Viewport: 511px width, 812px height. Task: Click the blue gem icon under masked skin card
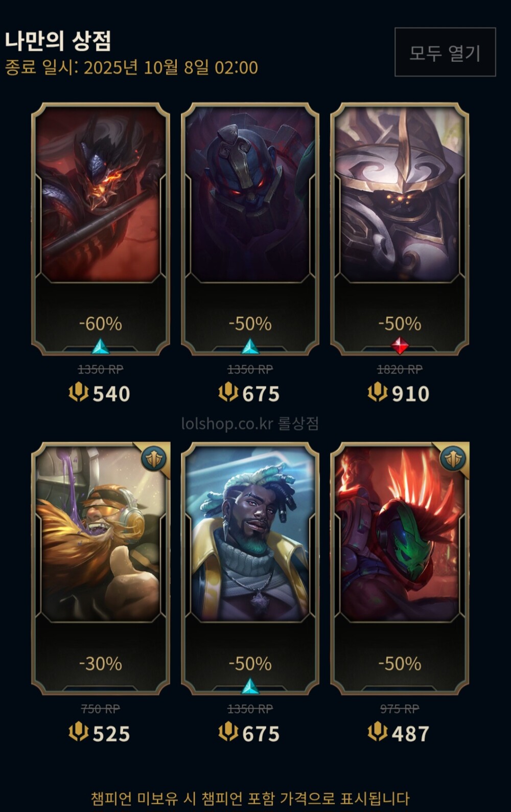coord(250,346)
